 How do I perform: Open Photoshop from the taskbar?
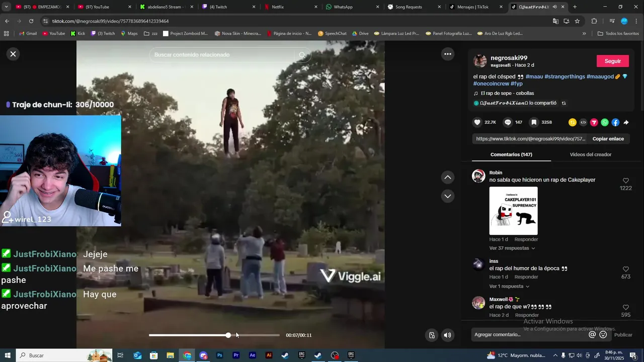pyautogui.click(x=219, y=355)
